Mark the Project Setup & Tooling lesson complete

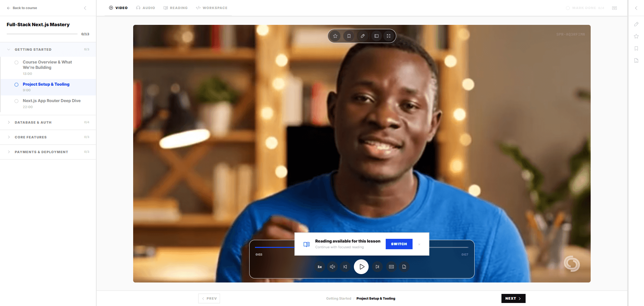point(16,85)
